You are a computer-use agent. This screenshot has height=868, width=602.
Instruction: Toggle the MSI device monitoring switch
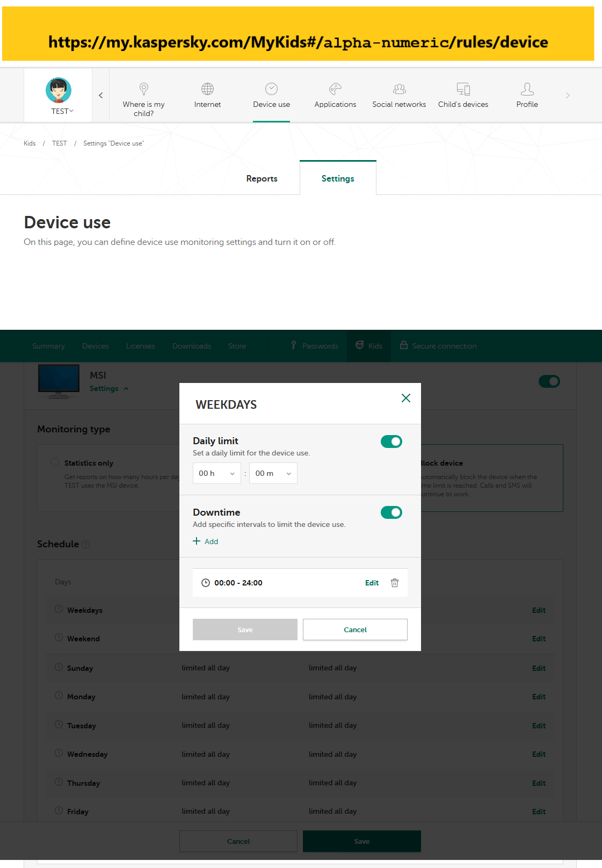pyautogui.click(x=549, y=381)
